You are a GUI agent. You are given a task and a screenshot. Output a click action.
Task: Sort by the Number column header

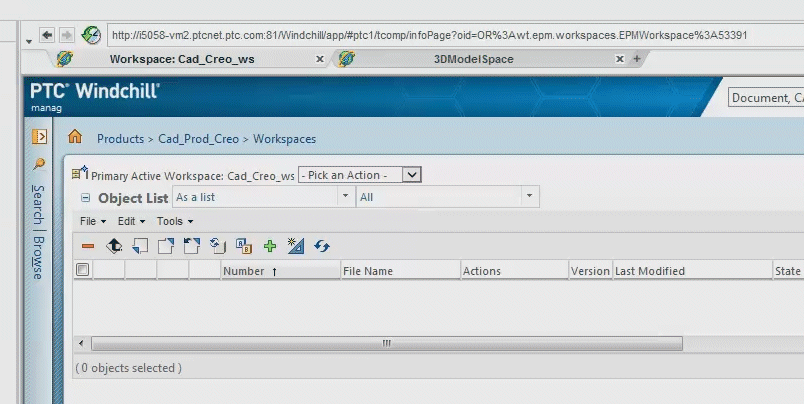281,271
